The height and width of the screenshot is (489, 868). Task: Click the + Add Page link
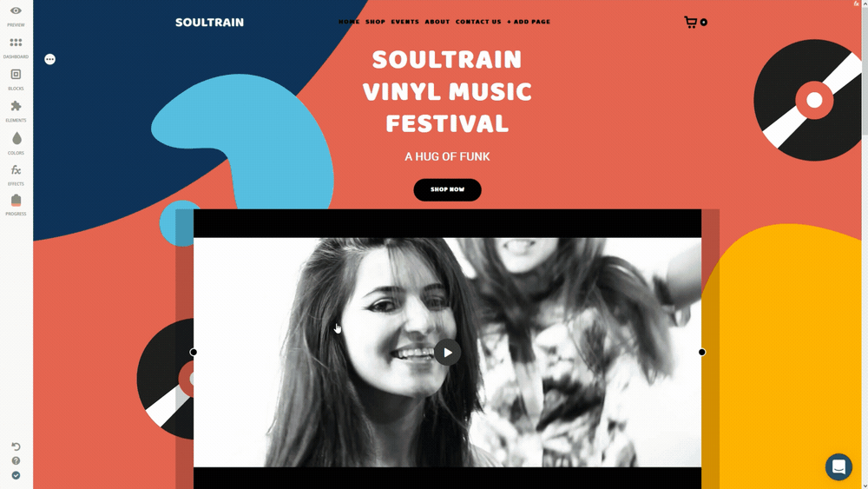[529, 22]
